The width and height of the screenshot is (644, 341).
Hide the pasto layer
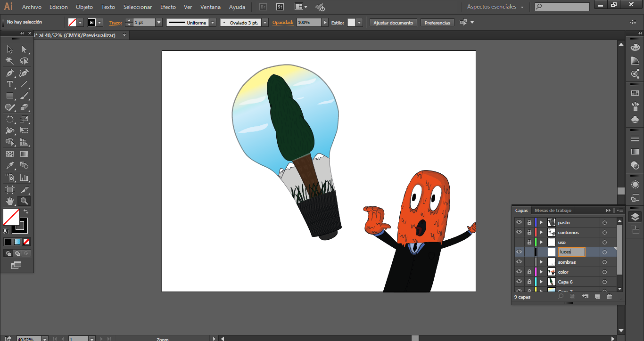click(x=519, y=222)
